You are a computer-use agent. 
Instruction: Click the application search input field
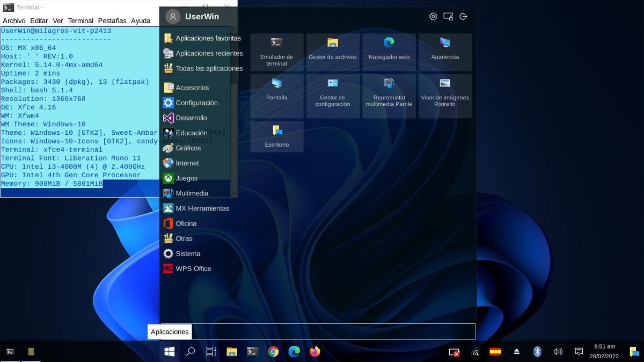(333, 331)
